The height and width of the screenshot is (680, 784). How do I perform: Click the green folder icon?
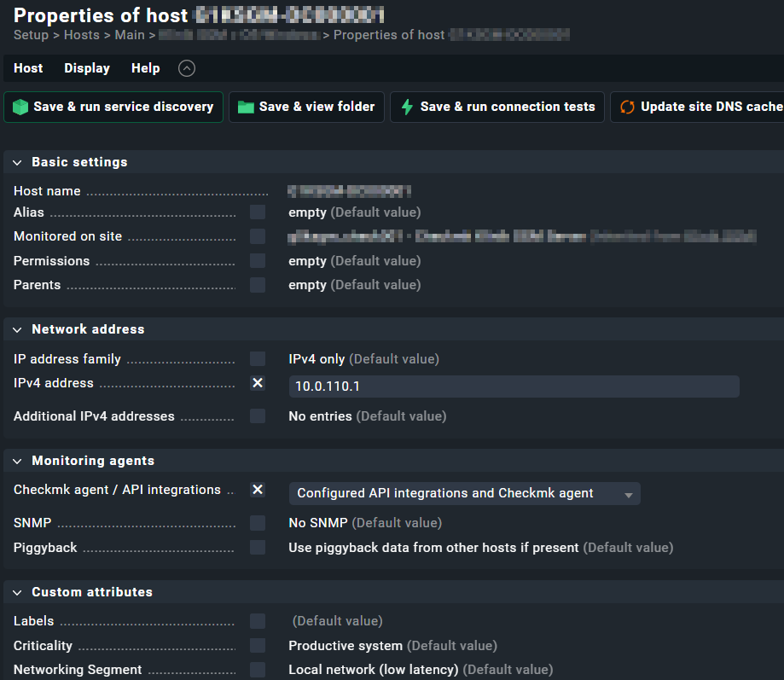(246, 107)
